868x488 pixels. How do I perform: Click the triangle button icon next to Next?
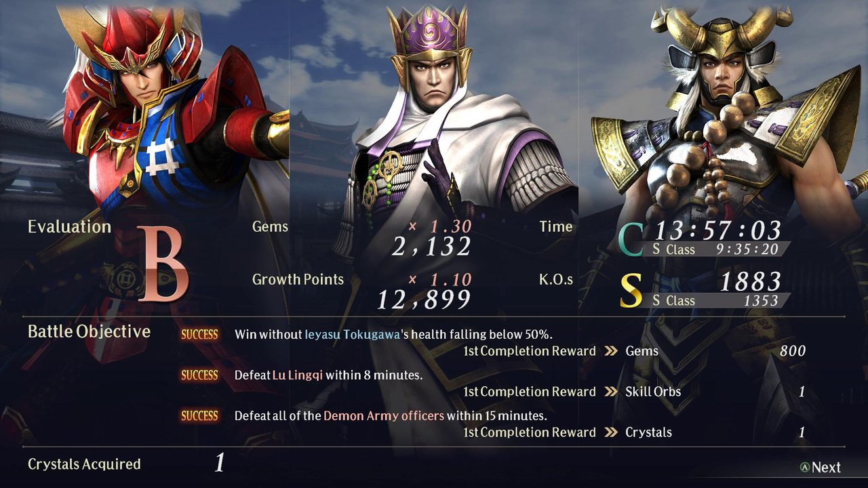click(x=804, y=468)
